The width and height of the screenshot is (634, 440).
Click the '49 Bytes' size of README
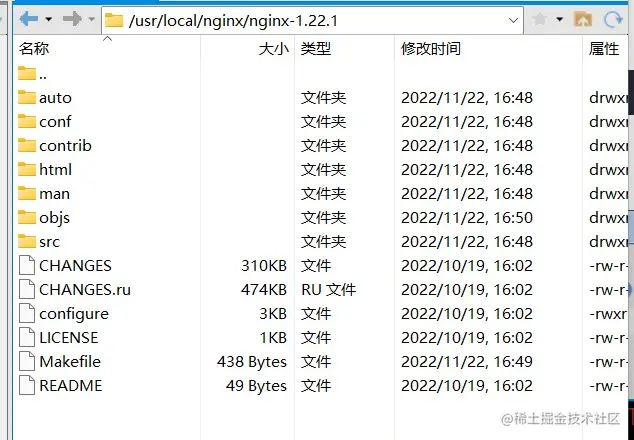click(x=256, y=386)
